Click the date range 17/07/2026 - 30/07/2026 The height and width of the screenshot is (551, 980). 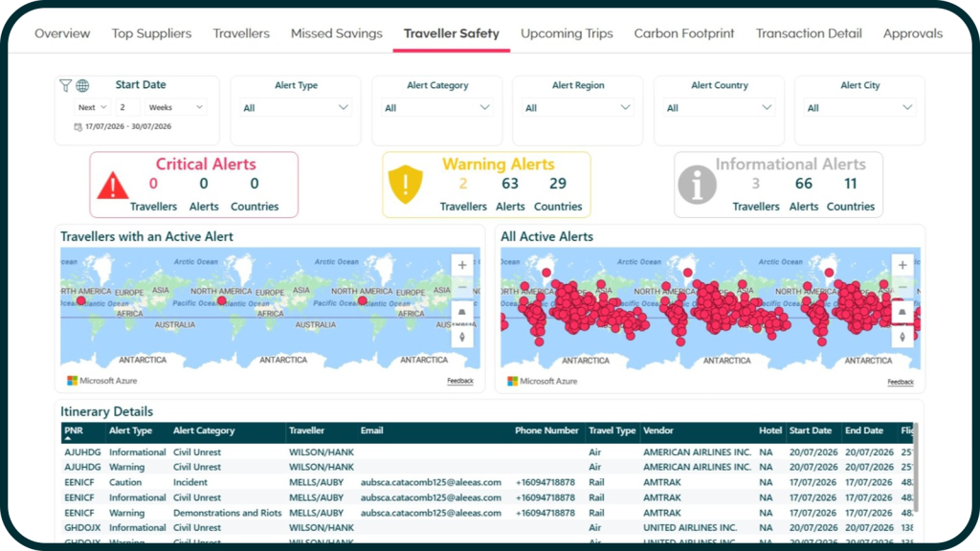pos(128,127)
